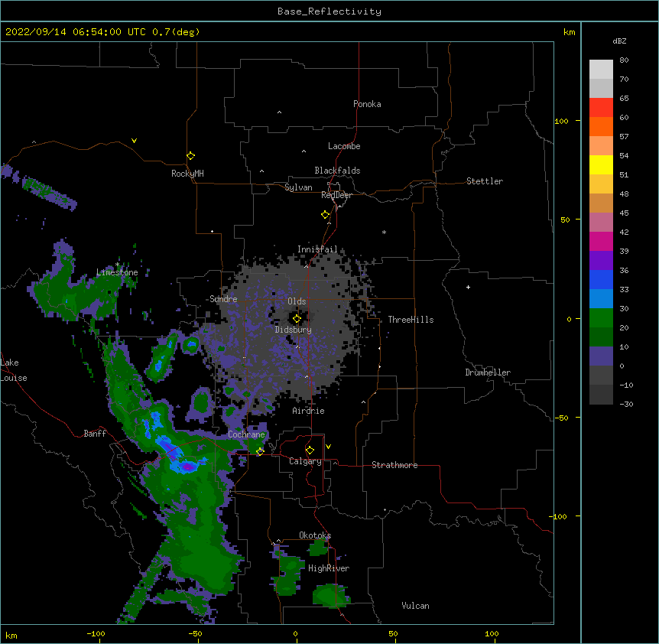Select the radar site diamond between Olds and Didsbury
The width and height of the screenshot is (659, 644).
(297, 319)
